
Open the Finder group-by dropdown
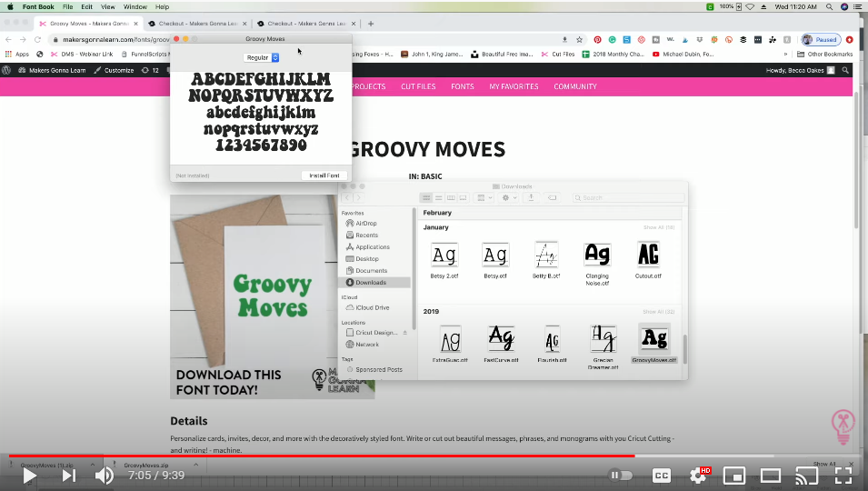pyautogui.click(x=484, y=197)
